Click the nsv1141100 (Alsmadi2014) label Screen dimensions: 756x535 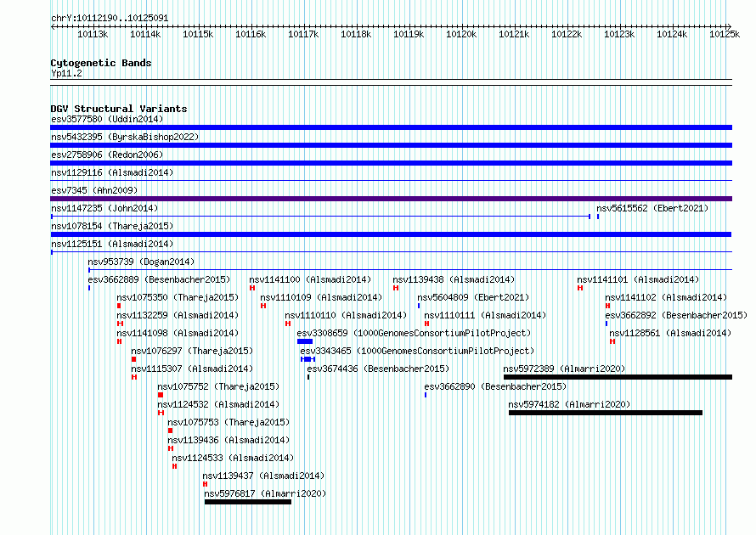(310, 279)
